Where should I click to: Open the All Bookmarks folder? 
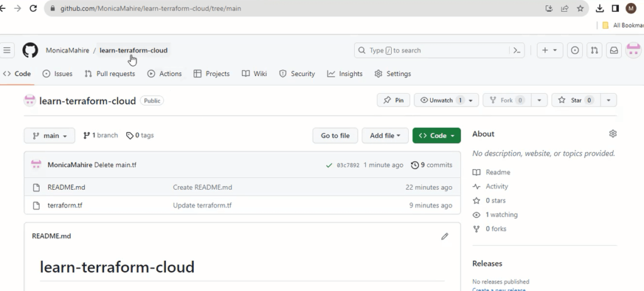[623, 25]
